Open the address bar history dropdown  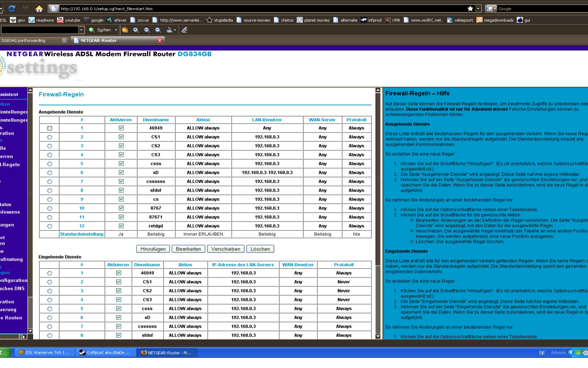(478, 8)
